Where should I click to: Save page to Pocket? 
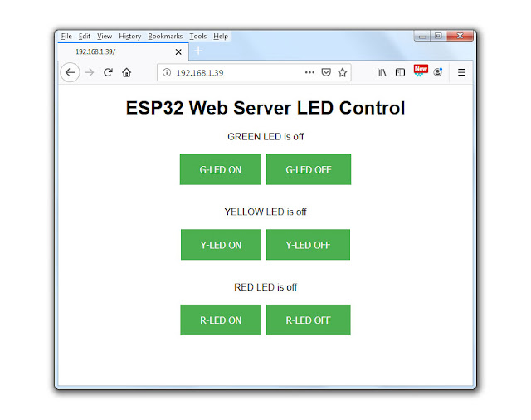point(326,72)
